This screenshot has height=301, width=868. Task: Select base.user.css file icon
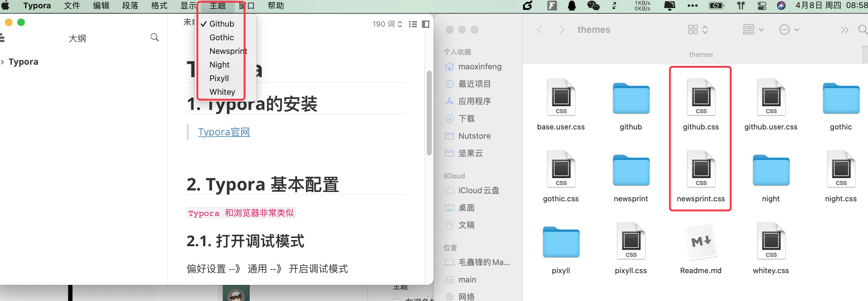tap(561, 97)
